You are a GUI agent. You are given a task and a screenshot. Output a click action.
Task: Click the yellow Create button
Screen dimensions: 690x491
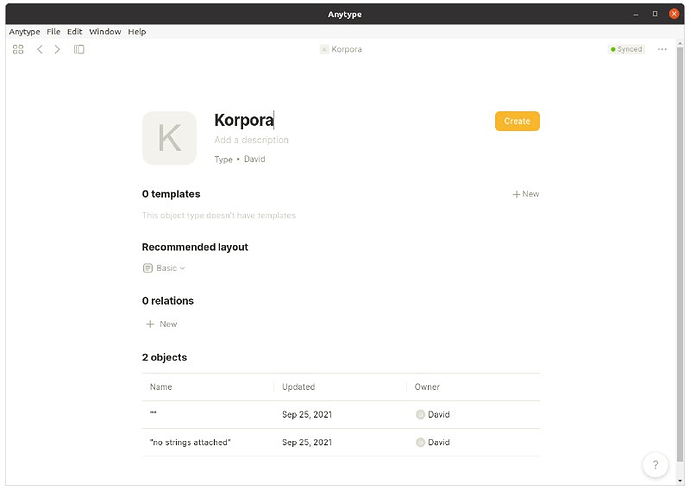(x=517, y=121)
